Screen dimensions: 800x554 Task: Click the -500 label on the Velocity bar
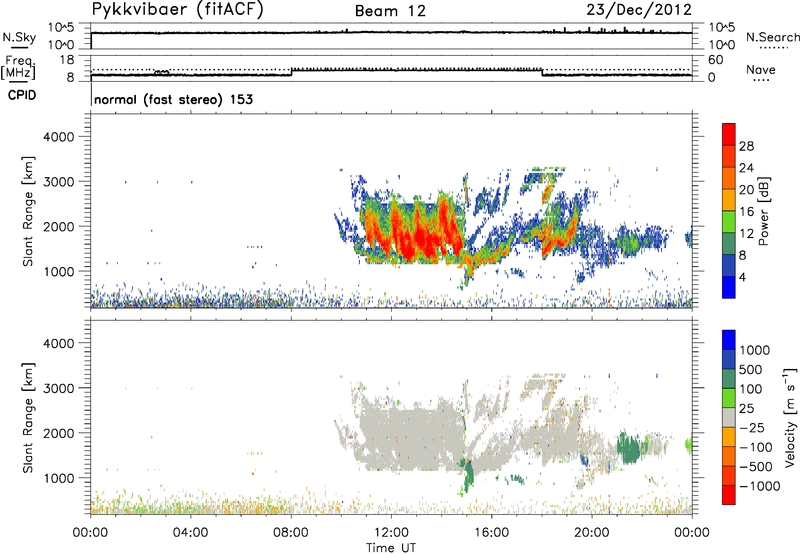click(x=756, y=466)
